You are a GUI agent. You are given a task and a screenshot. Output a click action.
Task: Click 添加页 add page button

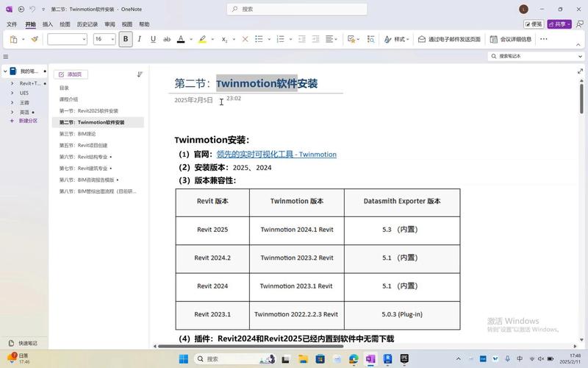coord(71,74)
